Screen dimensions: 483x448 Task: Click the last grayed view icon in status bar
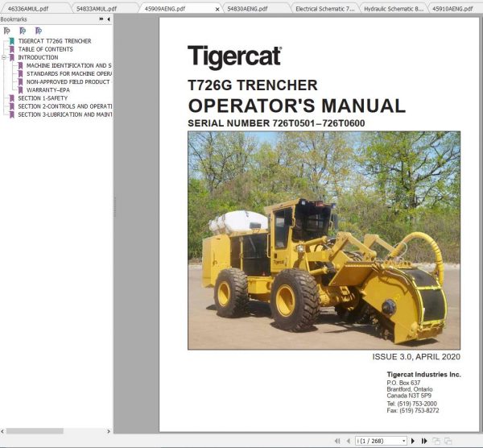click(x=448, y=441)
